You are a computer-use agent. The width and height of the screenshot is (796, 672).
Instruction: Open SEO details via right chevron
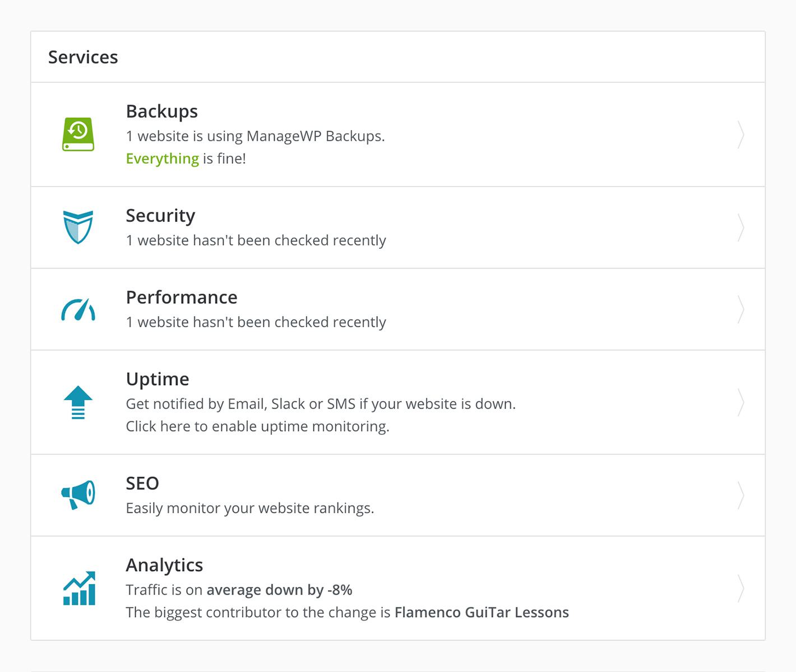pyautogui.click(x=741, y=495)
